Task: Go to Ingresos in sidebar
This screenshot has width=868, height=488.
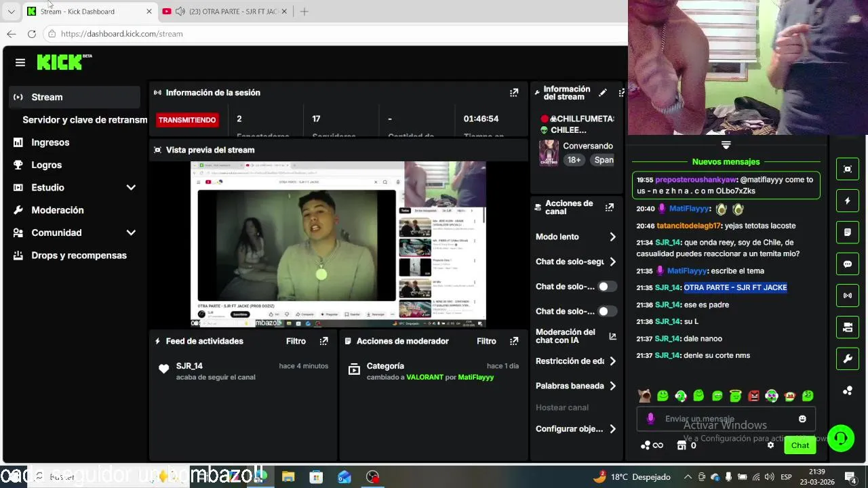Action: point(75,142)
